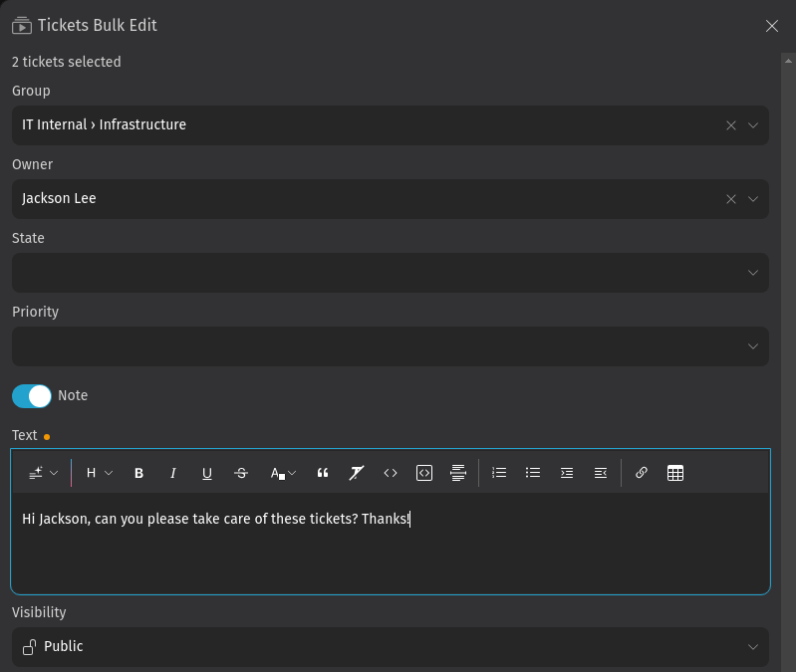Decrease the text indent
The width and height of the screenshot is (796, 672).
601,473
